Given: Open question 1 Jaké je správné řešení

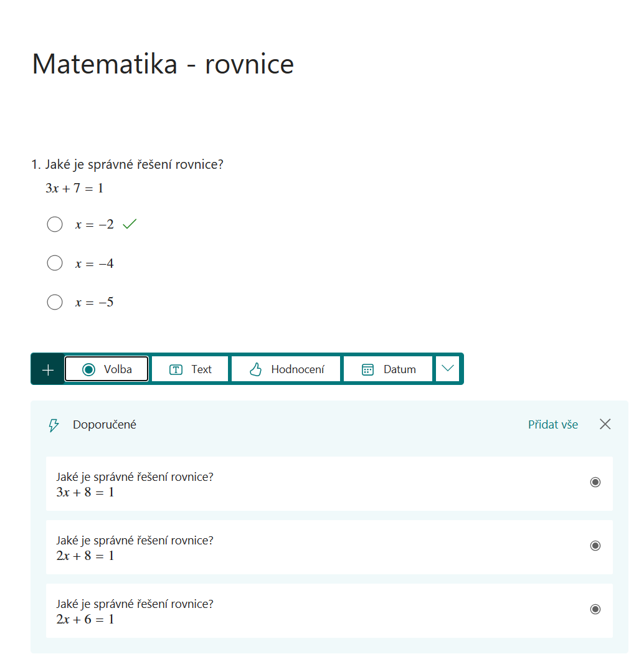Looking at the screenshot, I should pos(128,164).
